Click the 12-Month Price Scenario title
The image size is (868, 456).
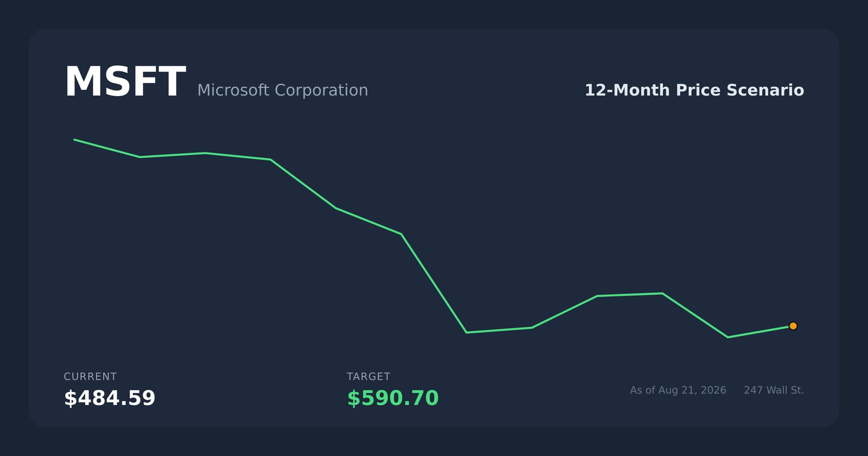tap(694, 90)
